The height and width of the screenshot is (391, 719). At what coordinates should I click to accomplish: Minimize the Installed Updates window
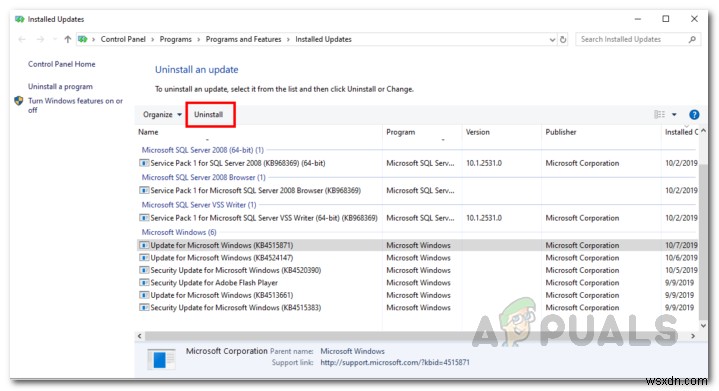coord(637,19)
